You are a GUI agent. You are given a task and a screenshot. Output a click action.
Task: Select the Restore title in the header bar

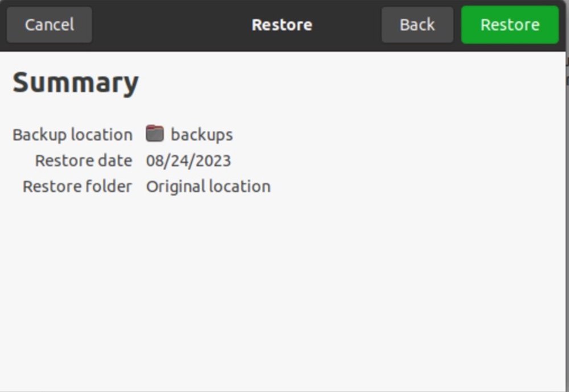pos(282,24)
